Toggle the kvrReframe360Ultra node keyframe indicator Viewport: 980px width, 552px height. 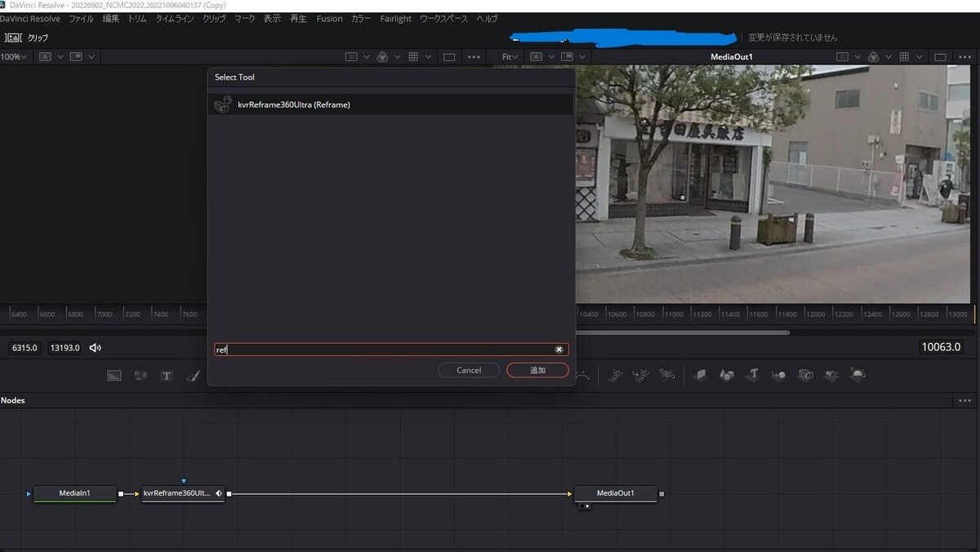tap(219, 493)
